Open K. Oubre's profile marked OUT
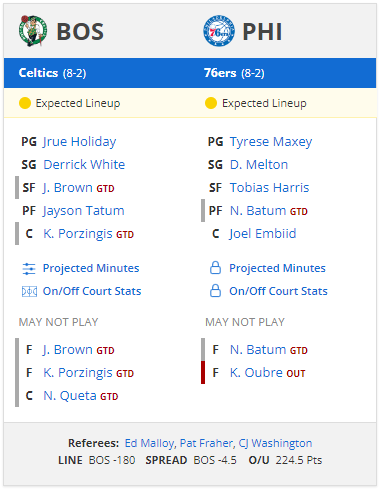 [x=256, y=373]
